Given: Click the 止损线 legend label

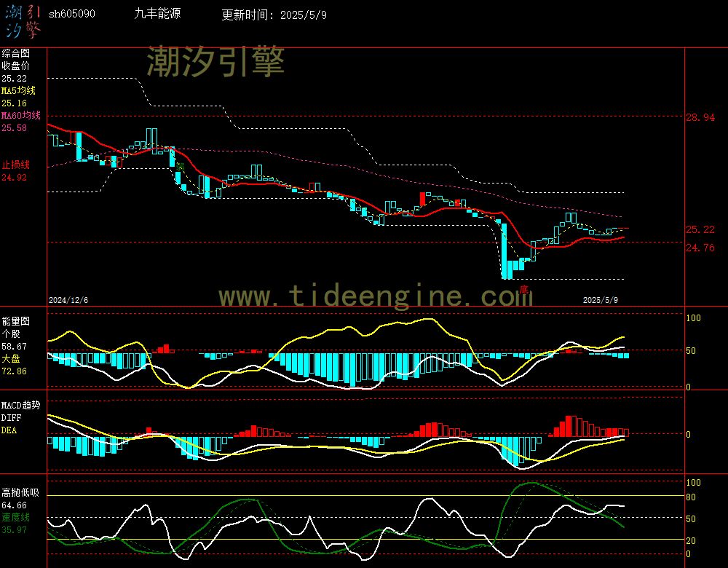Looking at the screenshot, I should 16,165.
